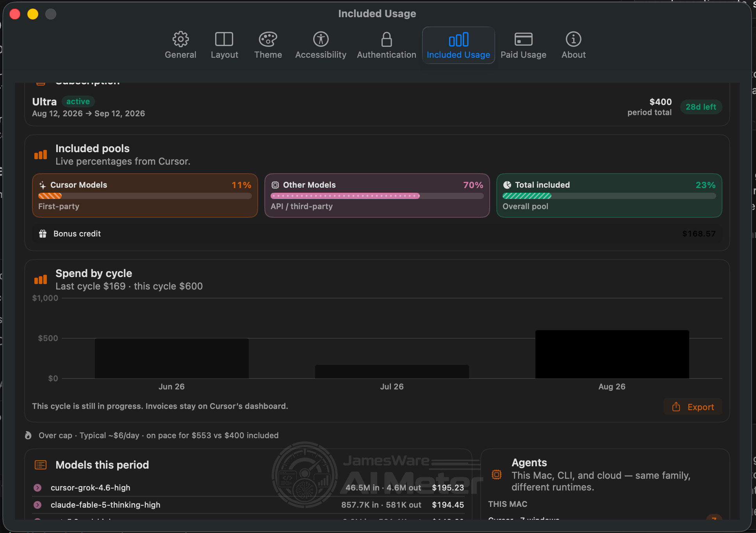Click the 23% Total included percentage
The image size is (756, 533).
click(706, 185)
